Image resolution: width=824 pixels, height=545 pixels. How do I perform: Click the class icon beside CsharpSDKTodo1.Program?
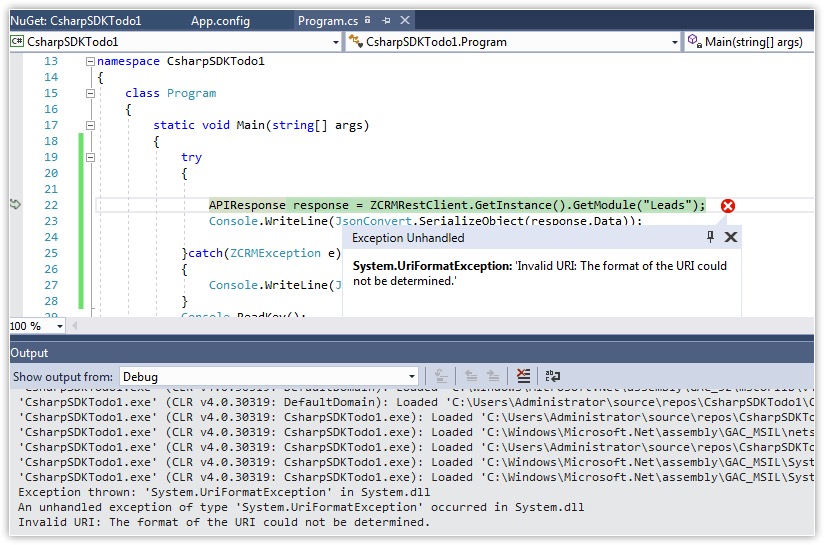pyautogui.click(x=356, y=41)
